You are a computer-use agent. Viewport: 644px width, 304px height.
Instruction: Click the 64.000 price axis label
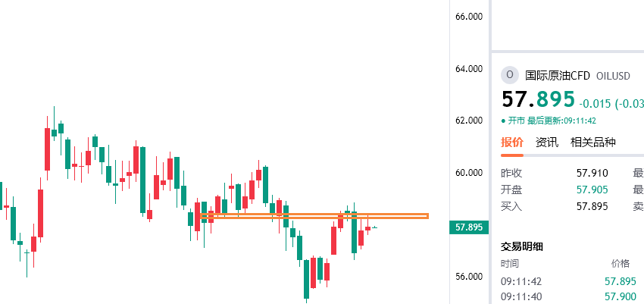pos(469,69)
